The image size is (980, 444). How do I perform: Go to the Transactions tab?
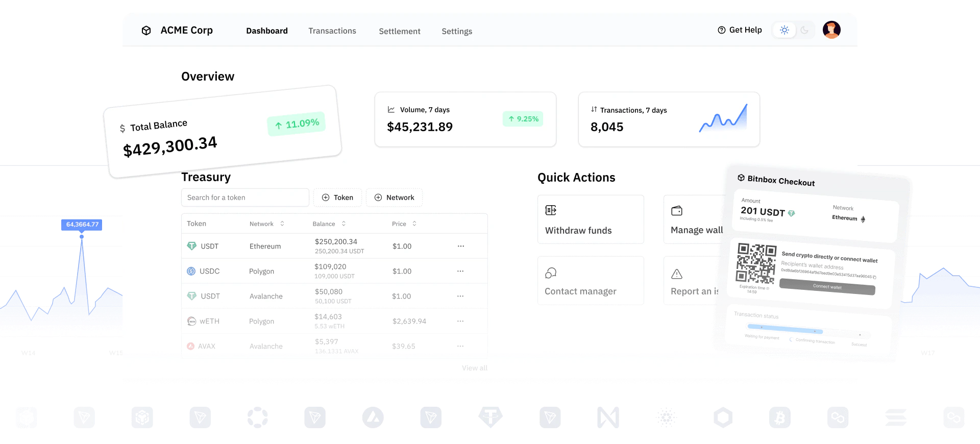point(332,31)
